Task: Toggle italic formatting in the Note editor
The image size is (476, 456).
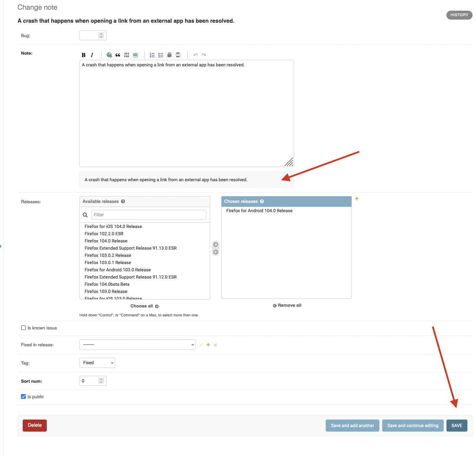Action: [92, 55]
